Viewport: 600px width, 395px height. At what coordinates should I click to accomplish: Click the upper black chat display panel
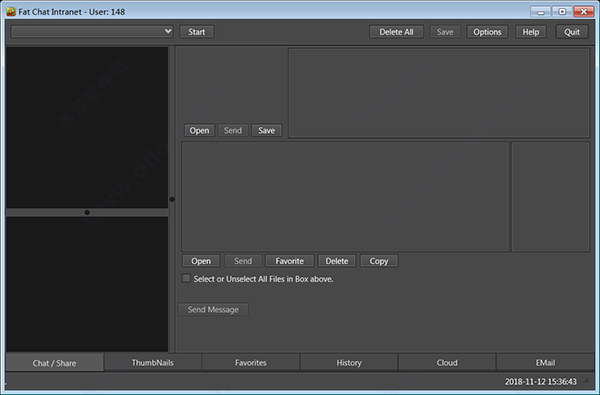87,127
